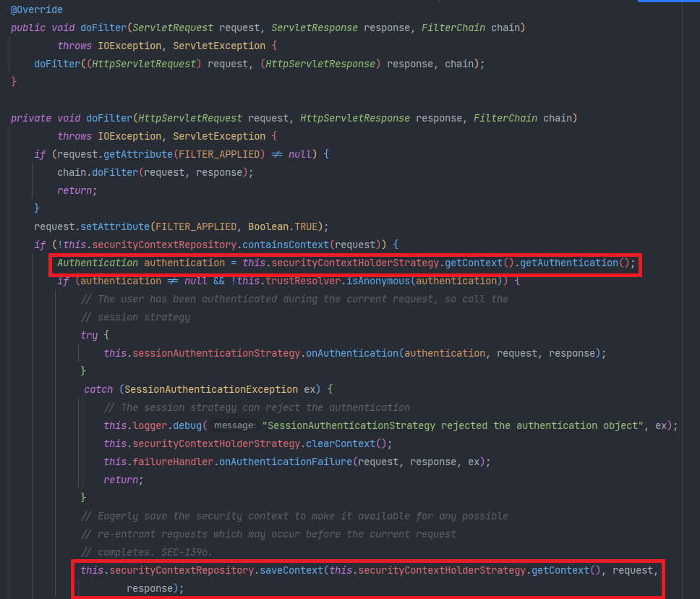
Task: Click 'return;' after onAuthenticationFailure line
Action: [123, 480]
